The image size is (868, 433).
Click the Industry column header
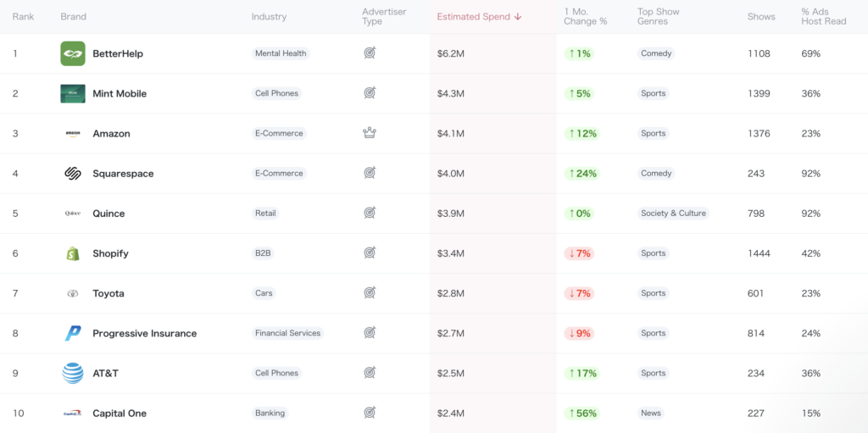(269, 17)
